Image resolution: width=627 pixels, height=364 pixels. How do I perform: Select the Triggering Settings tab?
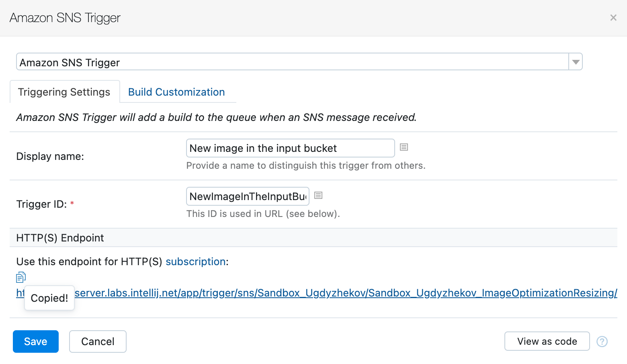tap(64, 92)
